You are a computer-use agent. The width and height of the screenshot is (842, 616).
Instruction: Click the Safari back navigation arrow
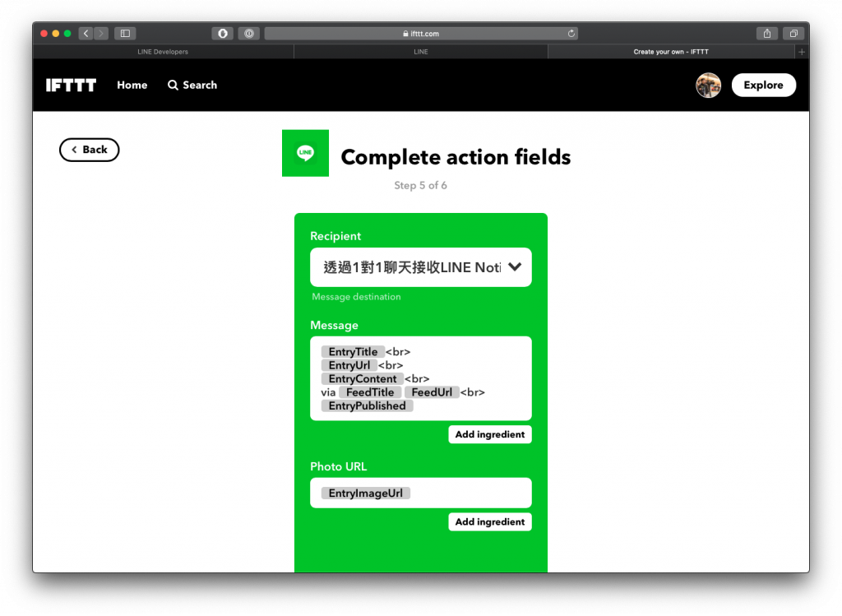pos(86,33)
